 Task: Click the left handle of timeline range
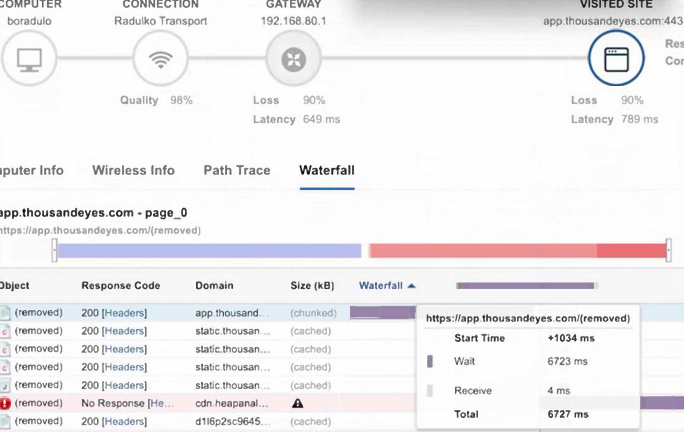[x=55, y=250]
